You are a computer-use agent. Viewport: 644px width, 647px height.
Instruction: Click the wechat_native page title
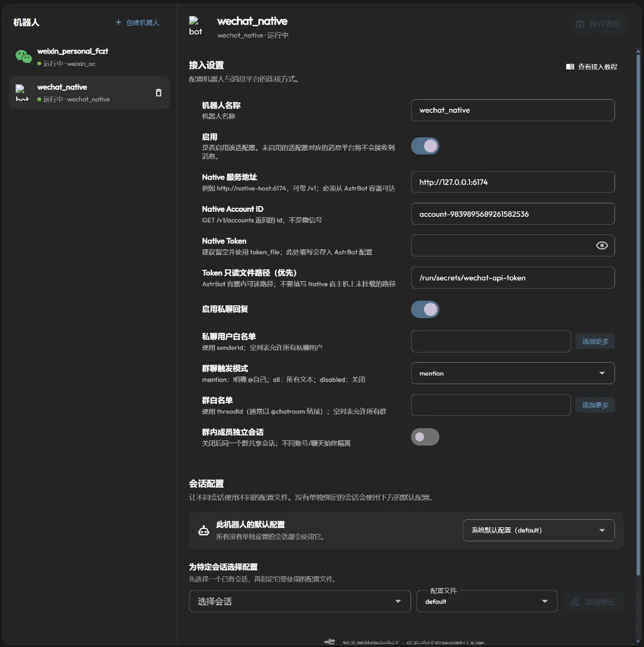point(252,21)
